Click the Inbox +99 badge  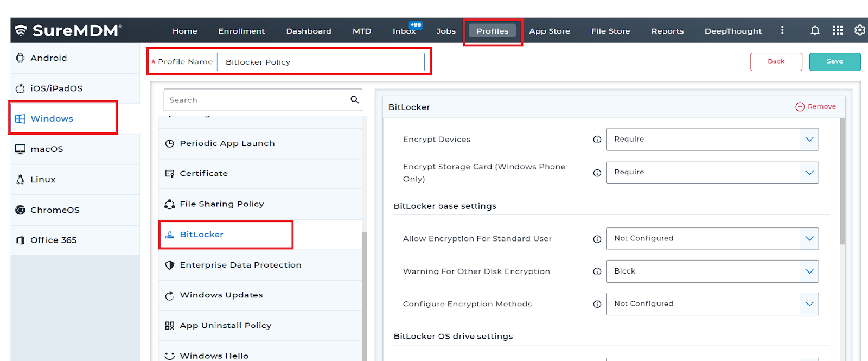coord(416,25)
